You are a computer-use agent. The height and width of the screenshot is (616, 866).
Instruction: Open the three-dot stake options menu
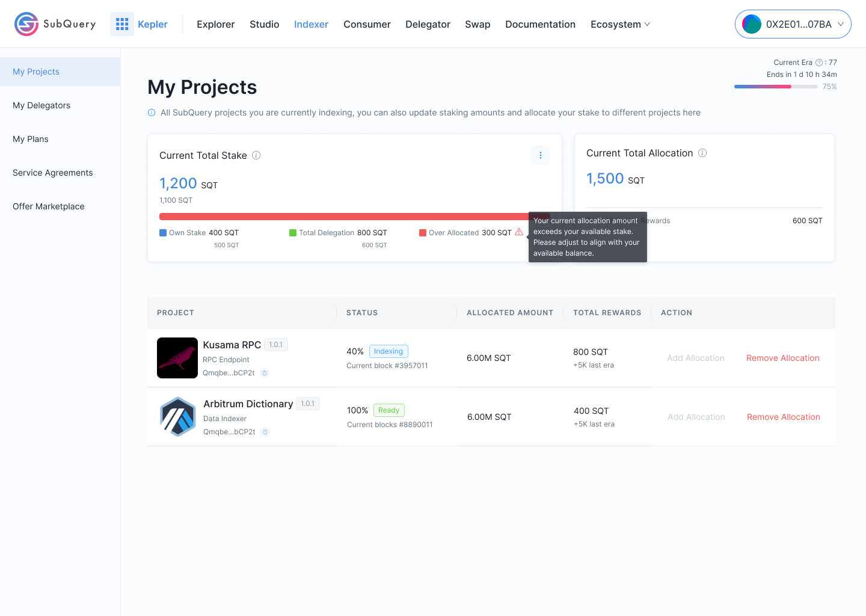coord(541,155)
